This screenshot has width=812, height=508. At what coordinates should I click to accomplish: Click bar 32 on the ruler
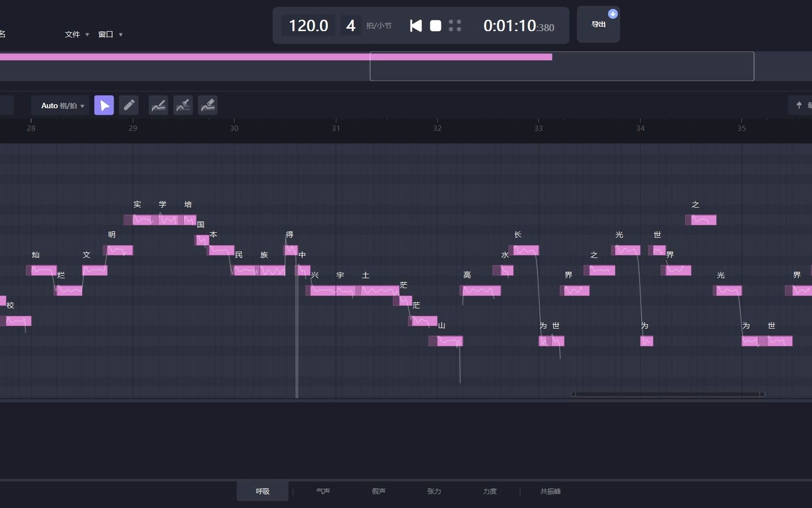click(437, 128)
